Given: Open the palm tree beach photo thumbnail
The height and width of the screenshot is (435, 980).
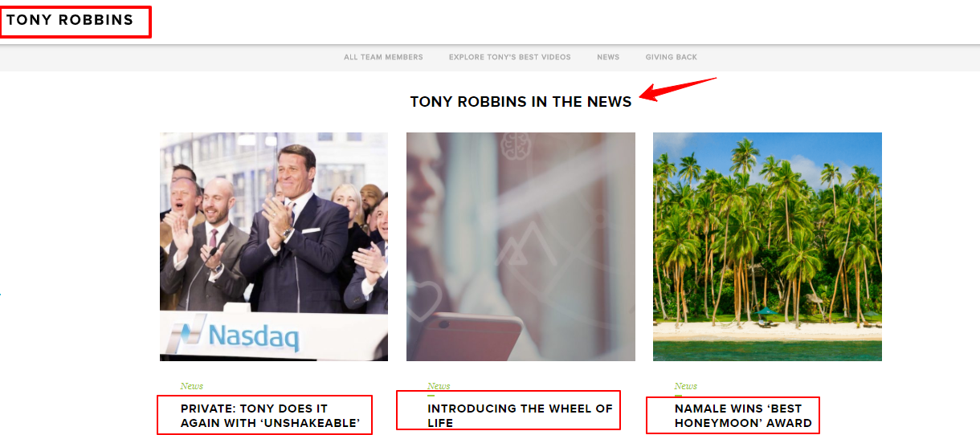Looking at the screenshot, I should click(x=767, y=246).
